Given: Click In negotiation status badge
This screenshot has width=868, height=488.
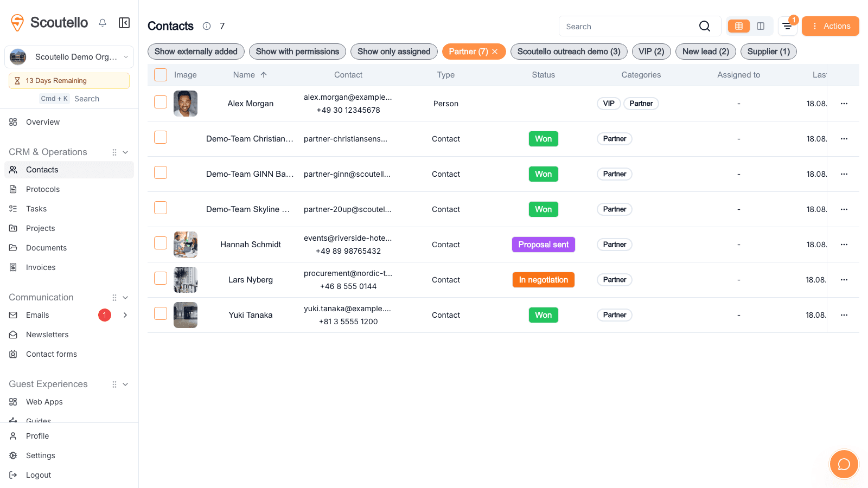Looking at the screenshot, I should (x=544, y=280).
